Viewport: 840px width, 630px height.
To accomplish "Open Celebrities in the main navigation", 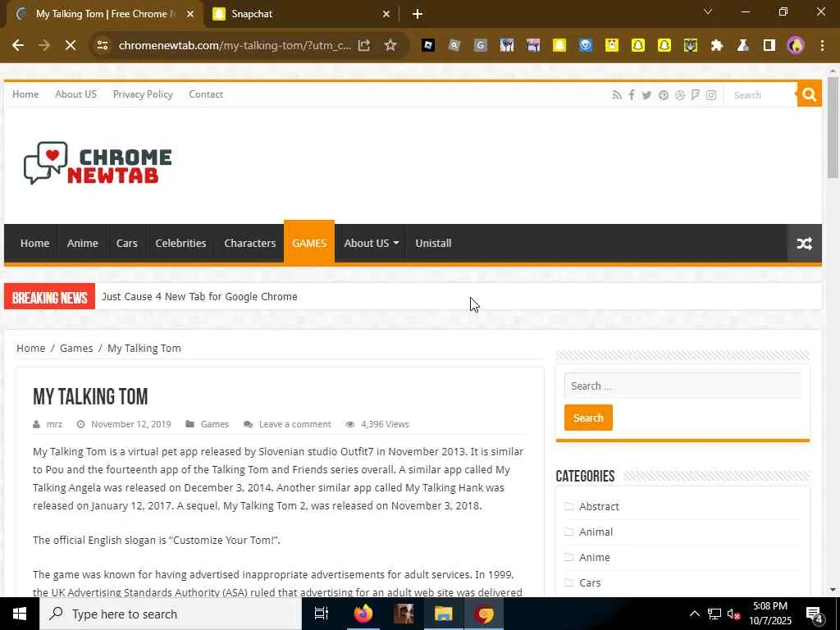I will pyautogui.click(x=180, y=243).
